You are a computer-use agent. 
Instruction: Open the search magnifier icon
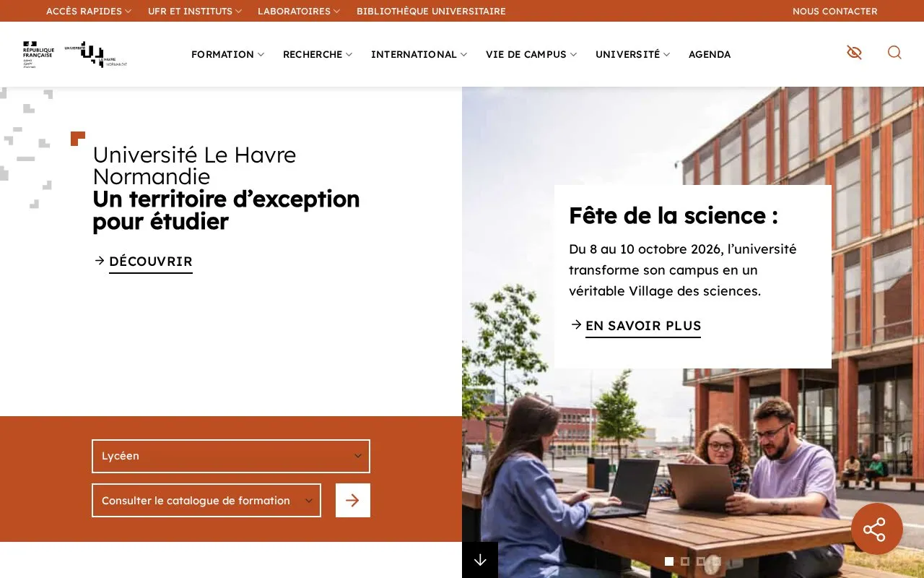tap(894, 53)
